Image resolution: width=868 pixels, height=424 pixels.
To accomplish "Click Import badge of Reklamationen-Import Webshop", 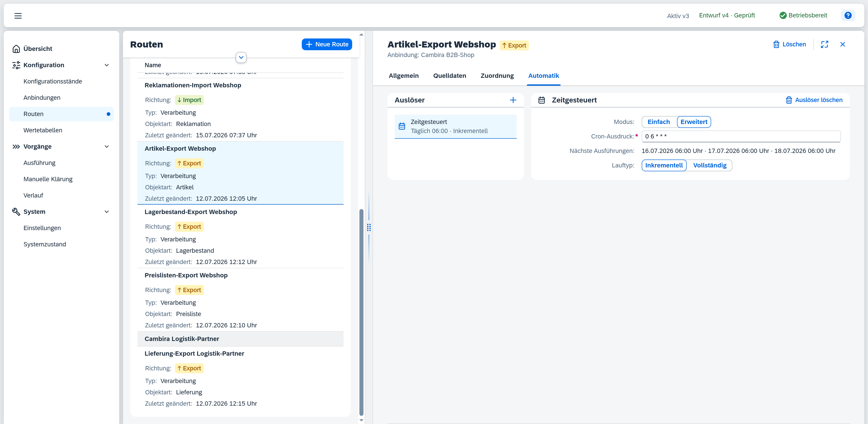I will [189, 100].
